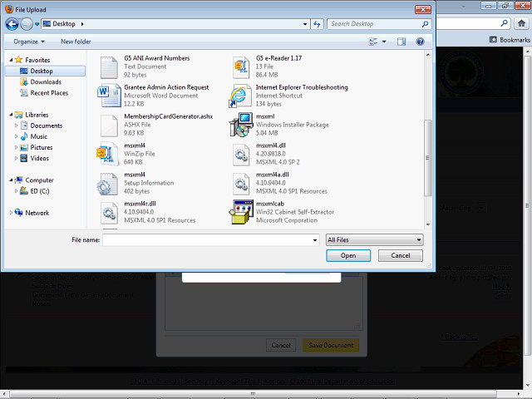
Task: Toggle the preview pane icon
Action: pyautogui.click(x=401, y=42)
